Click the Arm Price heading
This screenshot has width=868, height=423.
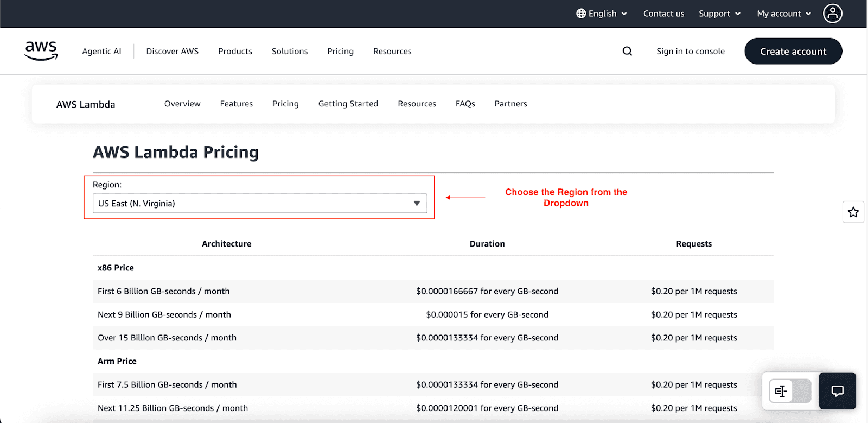117,361
